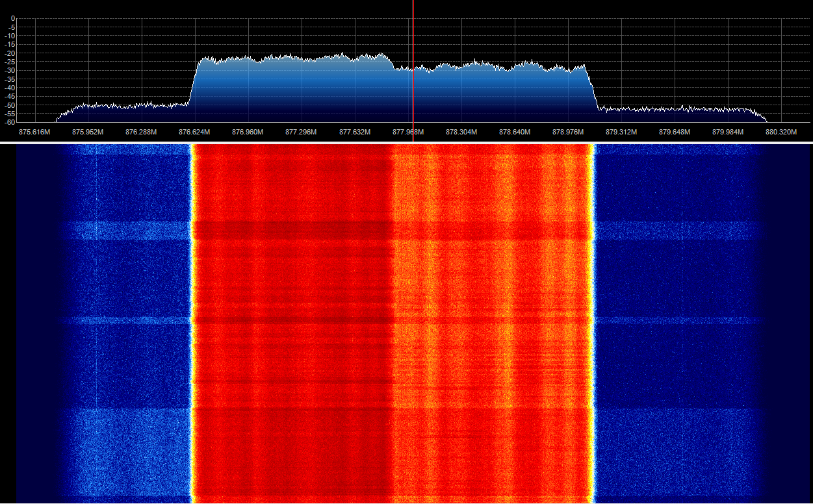
Task: Click frequency label 880.320M
Action: point(781,132)
